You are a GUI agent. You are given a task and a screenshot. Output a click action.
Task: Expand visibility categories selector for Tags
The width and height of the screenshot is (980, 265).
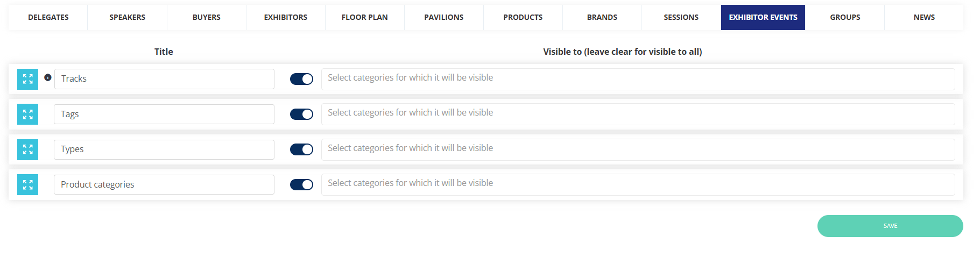click(638, 114)
